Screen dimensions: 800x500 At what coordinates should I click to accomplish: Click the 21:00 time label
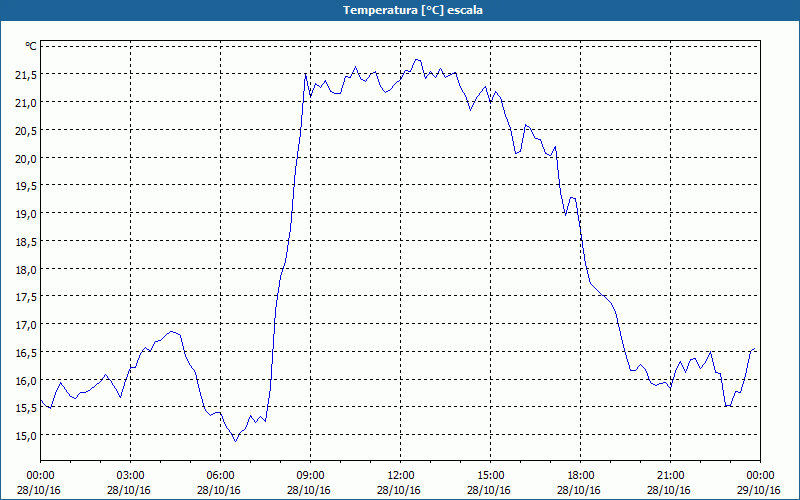tap(670, 476)
